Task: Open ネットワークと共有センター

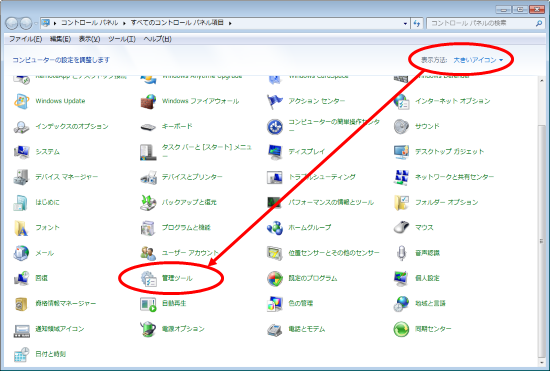Action: click(x=444, y=177)
